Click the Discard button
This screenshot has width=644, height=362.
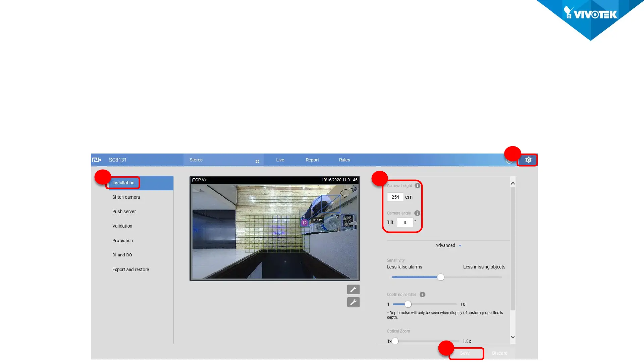click(499, 353)
